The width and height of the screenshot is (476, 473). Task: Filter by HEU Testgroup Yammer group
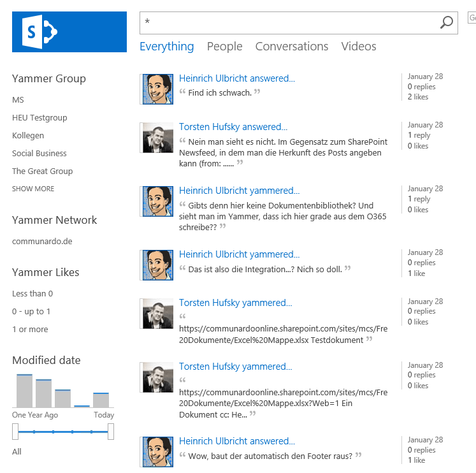pos(40,118)
